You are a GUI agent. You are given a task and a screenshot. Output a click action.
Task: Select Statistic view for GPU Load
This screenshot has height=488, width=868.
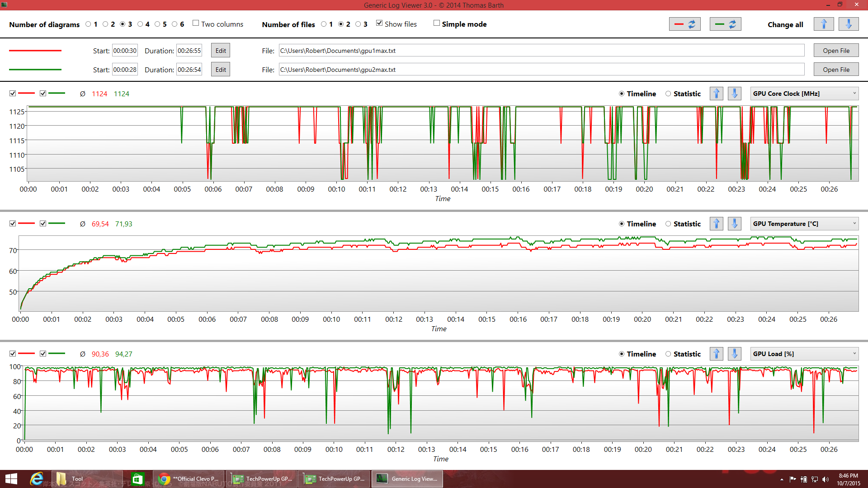coord(668,354)
